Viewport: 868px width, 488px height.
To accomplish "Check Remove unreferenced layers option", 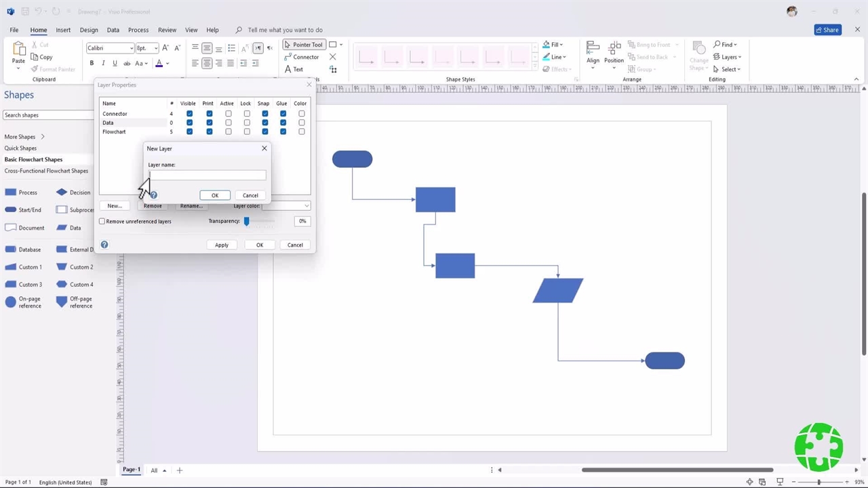I will click(102, 222).
